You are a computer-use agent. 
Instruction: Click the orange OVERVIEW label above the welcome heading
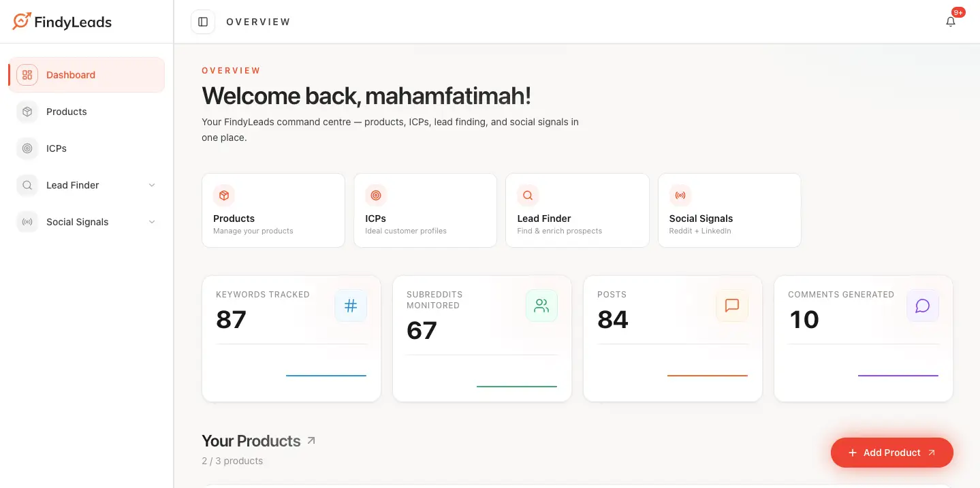(x=231, y=71)
